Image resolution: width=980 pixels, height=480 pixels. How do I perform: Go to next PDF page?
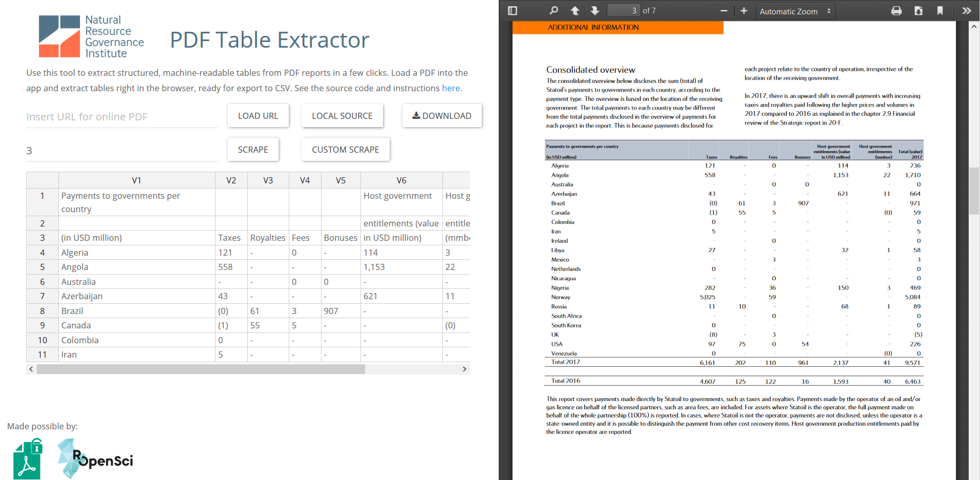[594, 11]
